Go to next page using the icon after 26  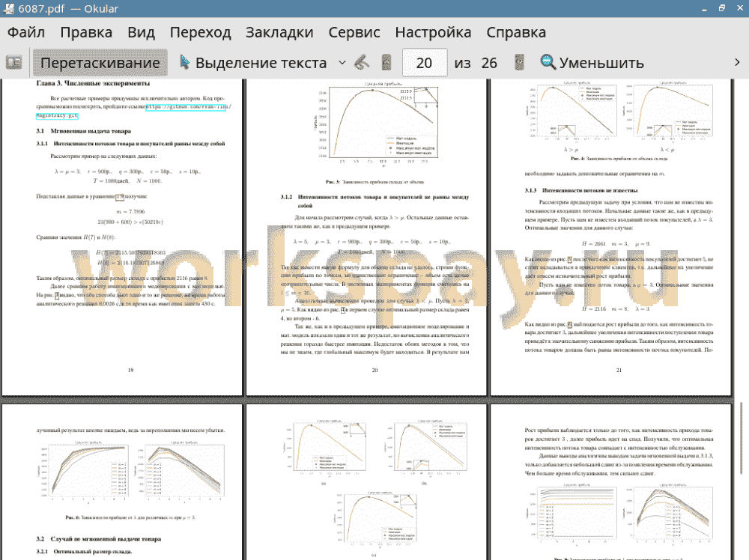[519, 63]
